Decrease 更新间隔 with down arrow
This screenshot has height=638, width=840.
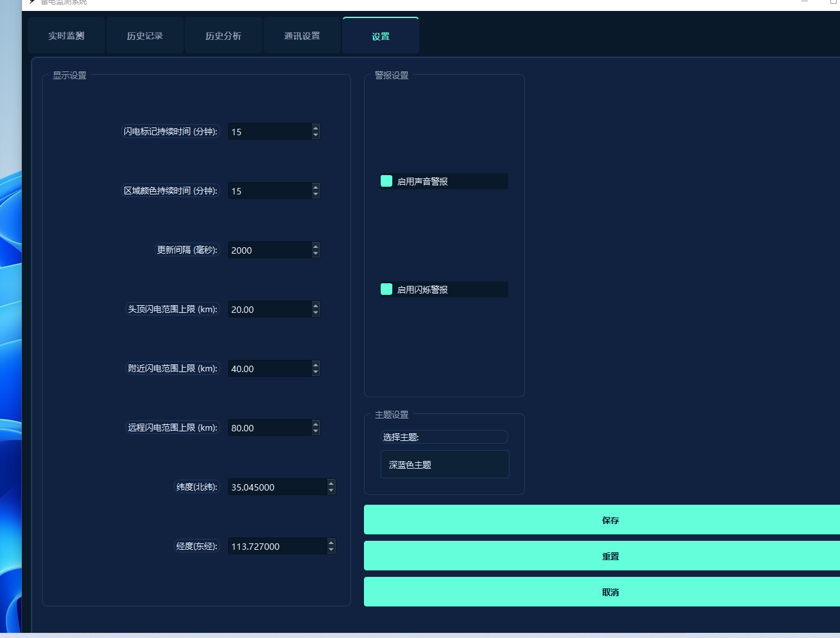click(x=316, y=254)
